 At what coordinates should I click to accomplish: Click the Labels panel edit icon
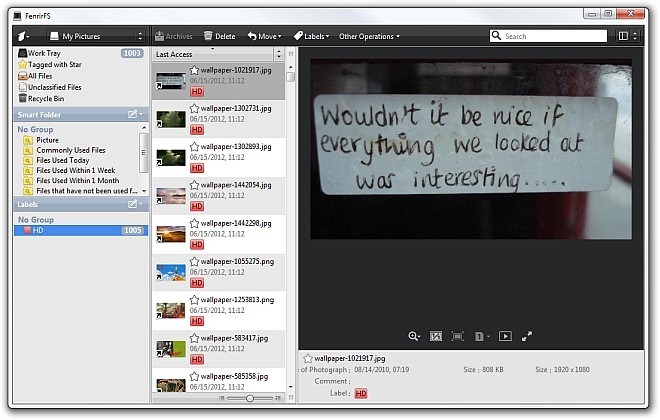click(132, 205)
